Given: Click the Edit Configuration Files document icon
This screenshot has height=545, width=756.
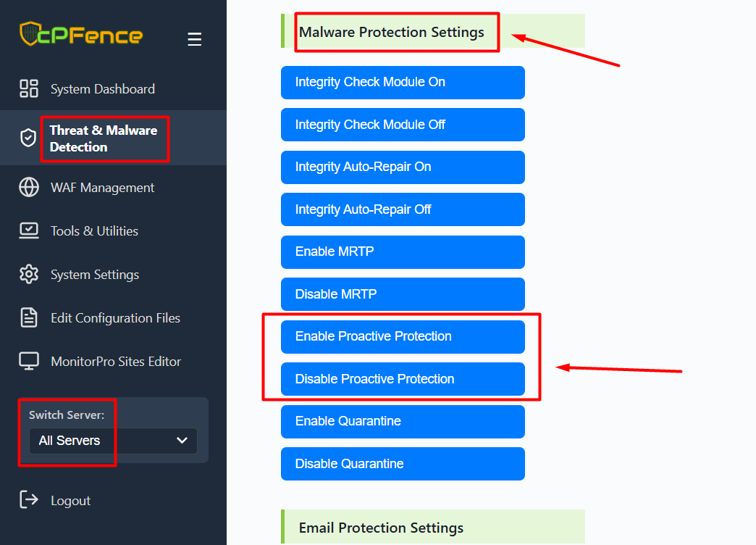Looking at the screenshot, I should 29,318.
